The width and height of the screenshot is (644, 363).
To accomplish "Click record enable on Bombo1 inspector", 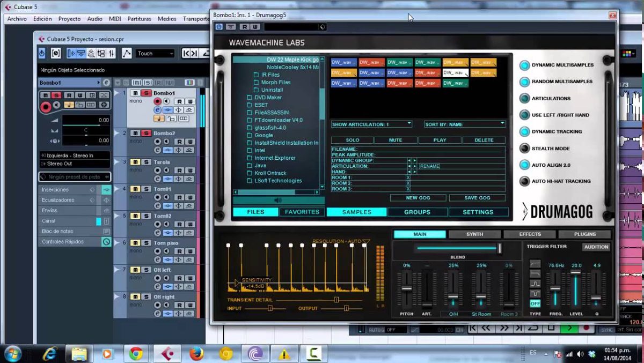I will pyautogui.click(x=46, y=106).
